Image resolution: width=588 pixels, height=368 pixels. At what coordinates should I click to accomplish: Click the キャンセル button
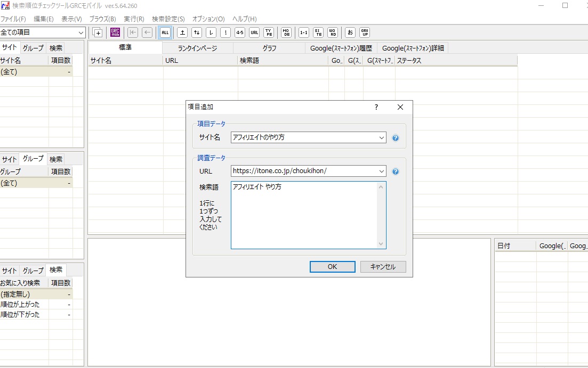383,267
